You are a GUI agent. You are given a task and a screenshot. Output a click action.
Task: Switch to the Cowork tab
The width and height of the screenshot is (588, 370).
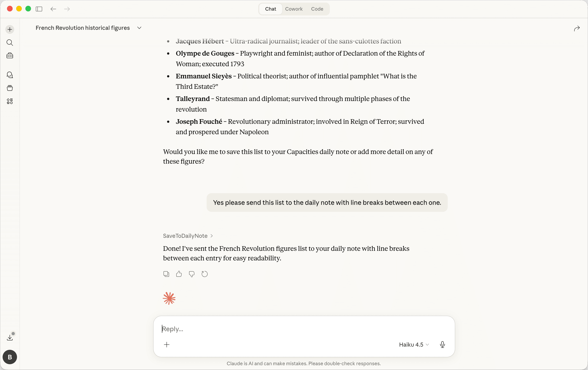coord(294,9)
